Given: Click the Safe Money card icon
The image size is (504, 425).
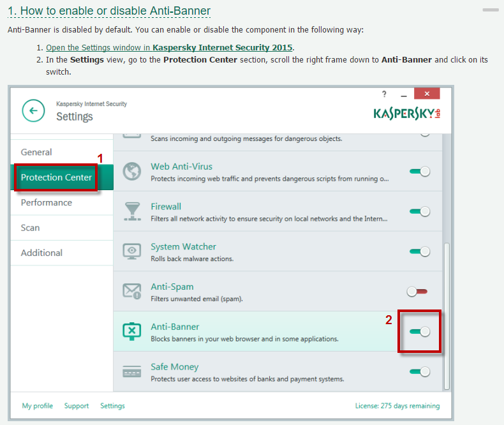Looking at the screenshot, I should click(x=132, y=371).
